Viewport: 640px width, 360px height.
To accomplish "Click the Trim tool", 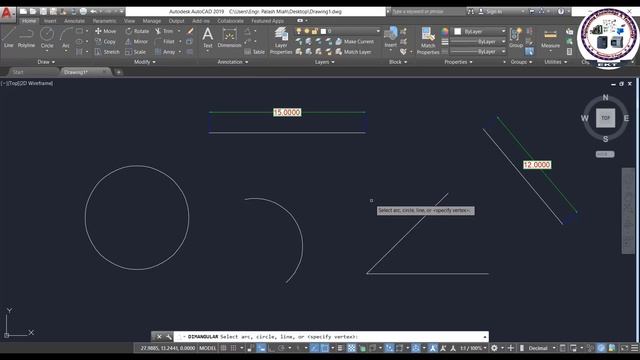I will pos(164,31).
